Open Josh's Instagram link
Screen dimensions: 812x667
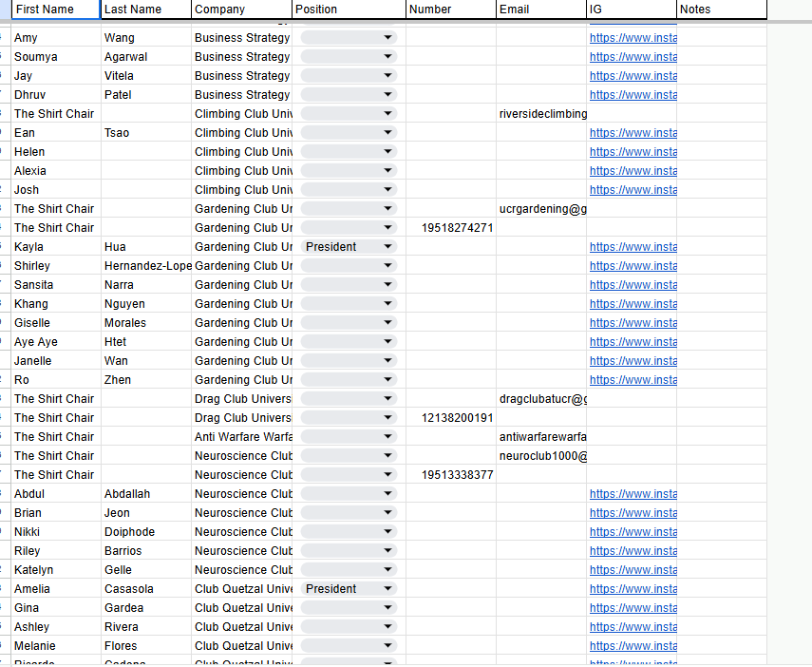tap(633, 190)
